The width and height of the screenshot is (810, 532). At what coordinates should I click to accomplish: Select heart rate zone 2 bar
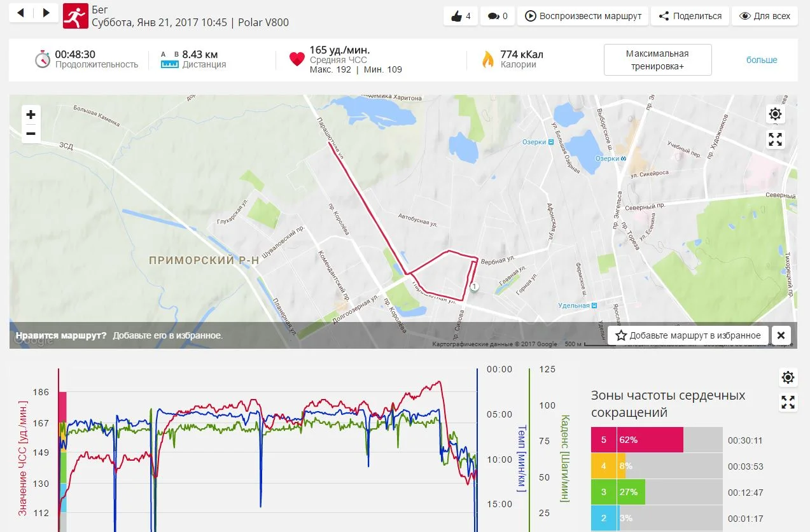[x=657, y=518]
